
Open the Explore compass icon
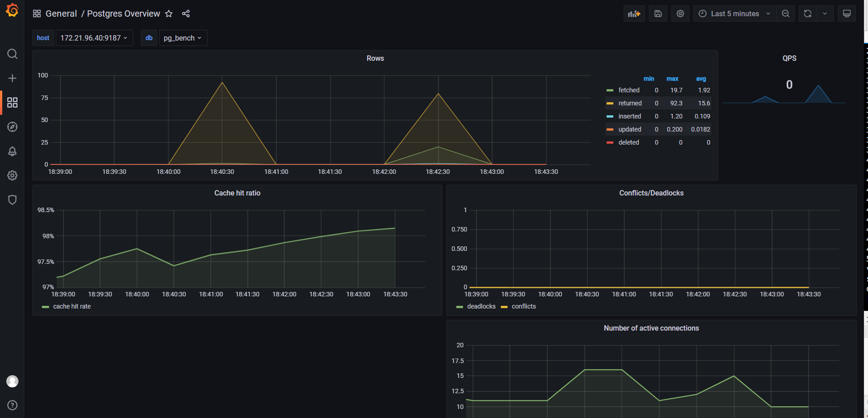(x=12, y=127)
